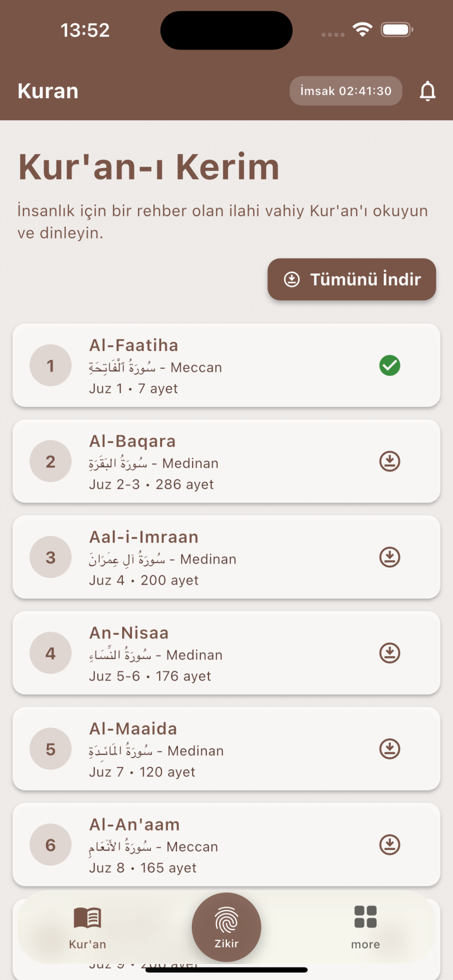The width and height of the screenshot is (453, 980).
Task: Switch to the Kur'an tab
Action: click(87, 927)
